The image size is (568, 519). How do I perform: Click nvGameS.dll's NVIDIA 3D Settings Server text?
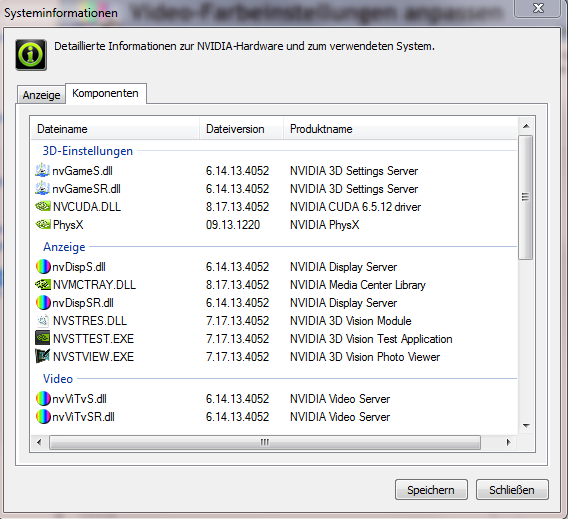354,171
